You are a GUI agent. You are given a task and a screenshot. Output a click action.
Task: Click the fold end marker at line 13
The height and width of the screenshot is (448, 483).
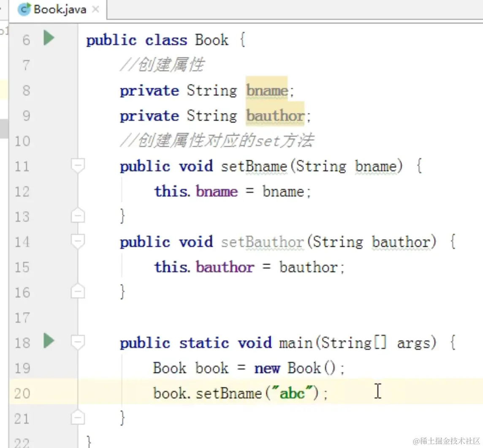point(78,215)
